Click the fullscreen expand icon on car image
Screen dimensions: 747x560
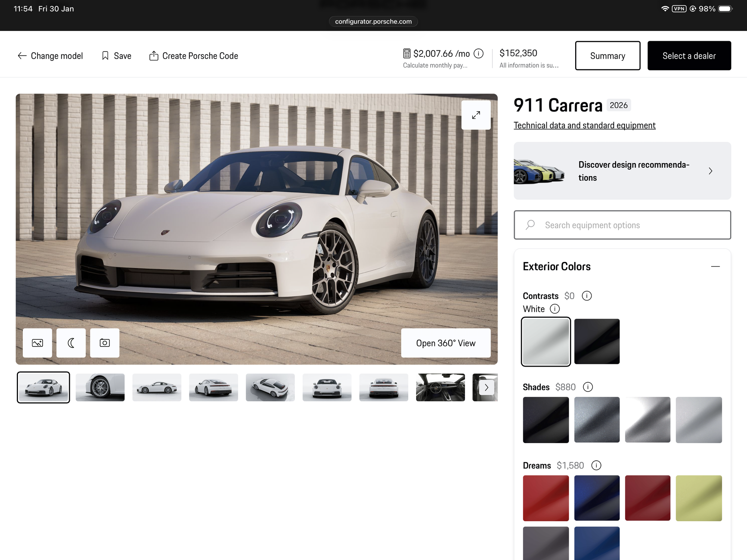coord(476,115)
